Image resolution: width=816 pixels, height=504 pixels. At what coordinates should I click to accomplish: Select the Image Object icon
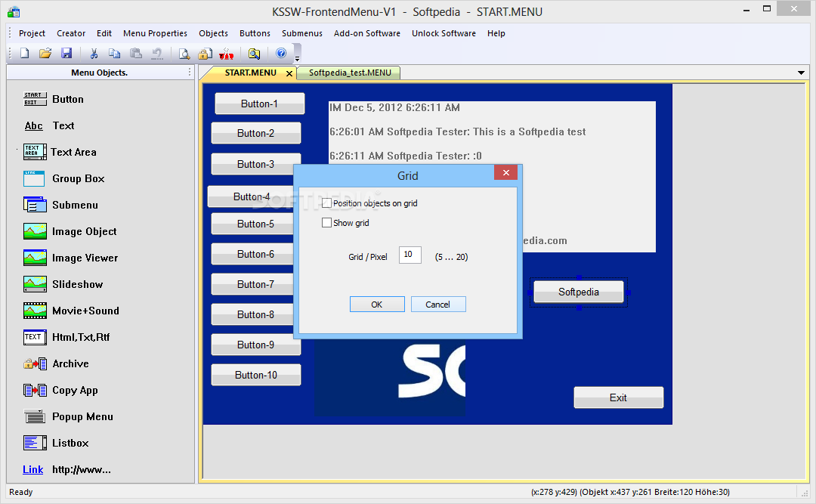point(35,231)
